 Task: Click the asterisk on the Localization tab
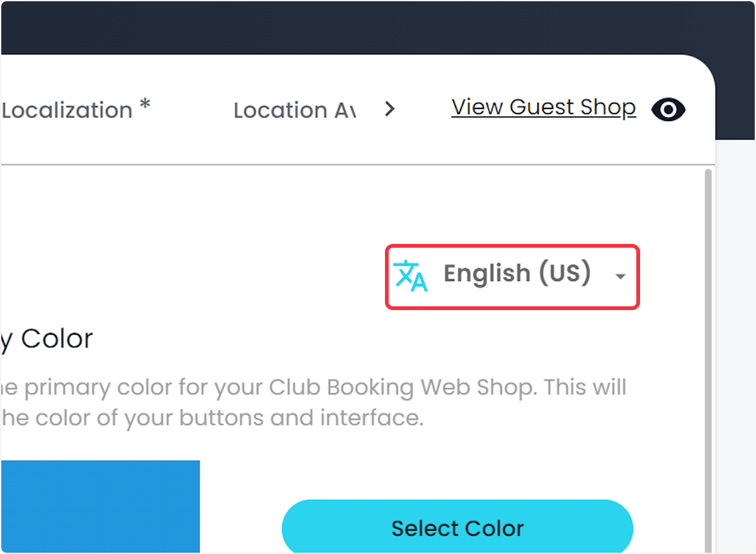(x=145, y=105)
